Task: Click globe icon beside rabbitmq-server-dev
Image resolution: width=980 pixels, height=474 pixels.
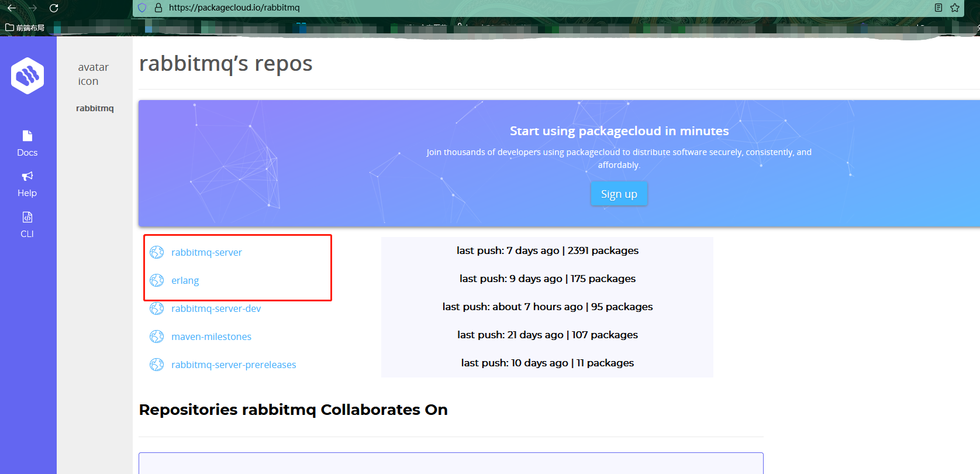Action: click(157, 308)
